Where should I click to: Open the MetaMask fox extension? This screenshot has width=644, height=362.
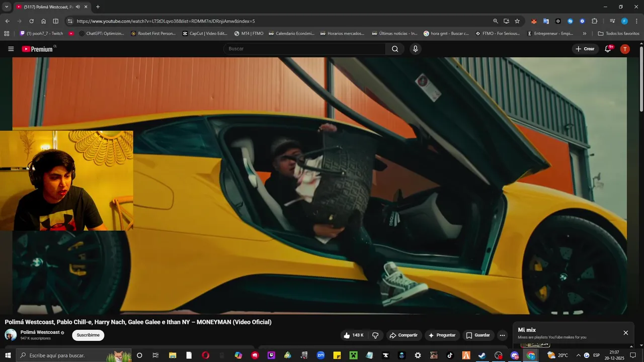(x=534, y=21)
